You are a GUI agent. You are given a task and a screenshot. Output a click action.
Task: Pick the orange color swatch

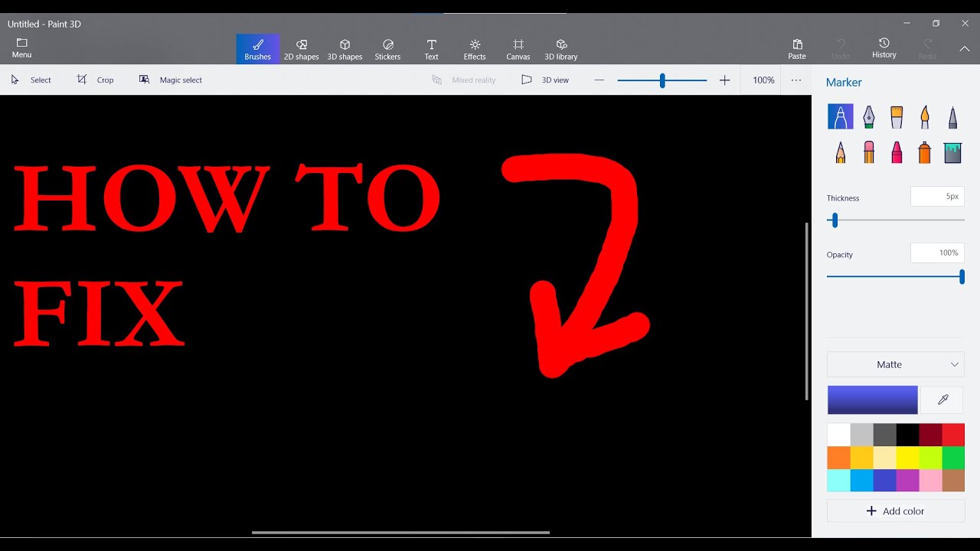(838, 458)
